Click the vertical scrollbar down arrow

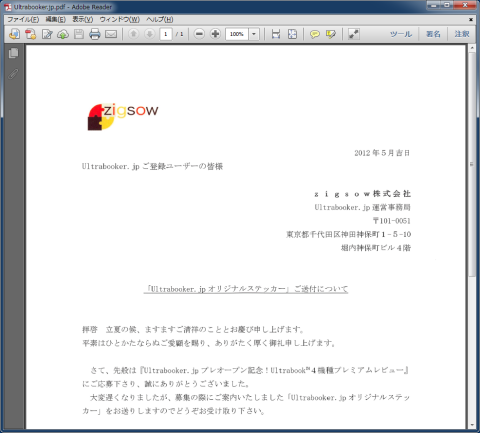pos(472,425)
